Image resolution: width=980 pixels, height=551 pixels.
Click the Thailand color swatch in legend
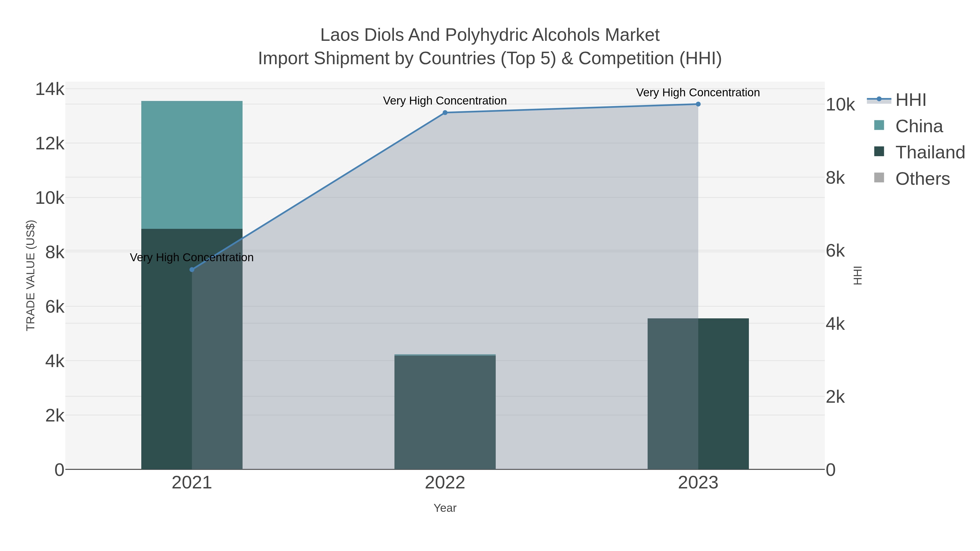pos(879,151)
